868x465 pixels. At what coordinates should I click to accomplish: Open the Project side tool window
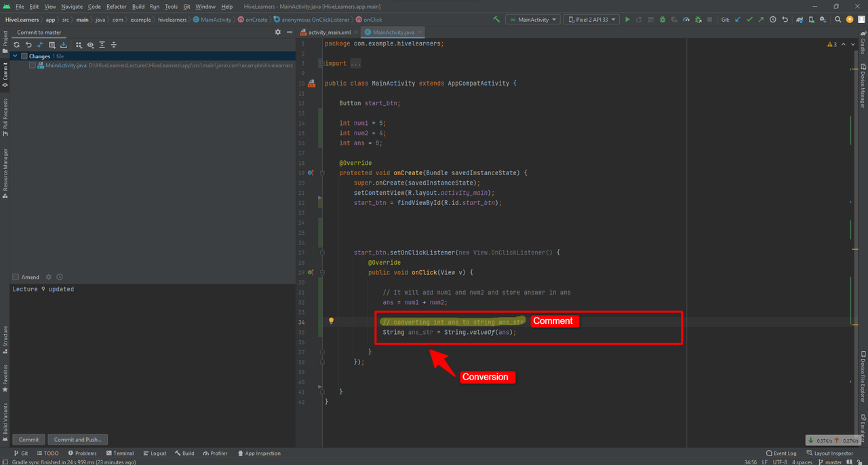pos(5,42)
